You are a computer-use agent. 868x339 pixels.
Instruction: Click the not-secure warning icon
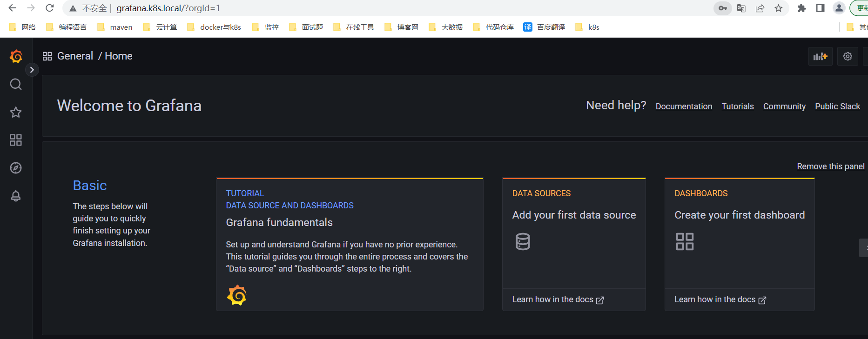(73, 8)
